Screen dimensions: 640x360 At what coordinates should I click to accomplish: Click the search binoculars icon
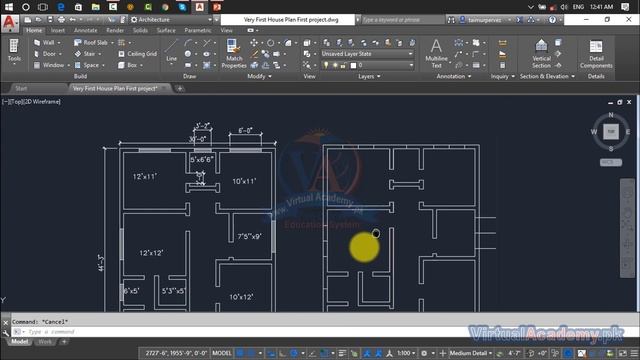coord(451,20)
